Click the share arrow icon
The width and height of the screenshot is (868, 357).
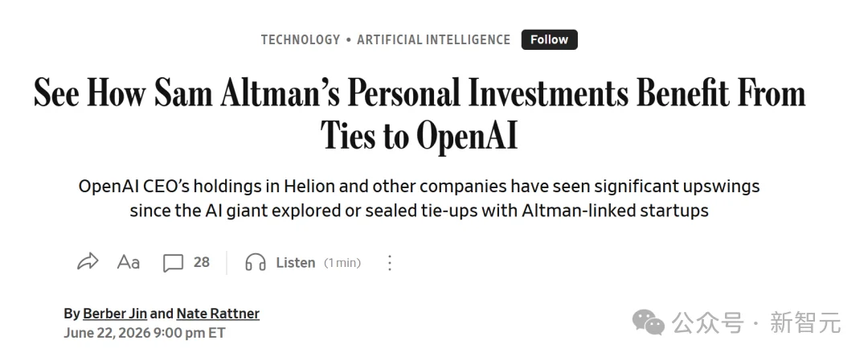click(88, 262)
